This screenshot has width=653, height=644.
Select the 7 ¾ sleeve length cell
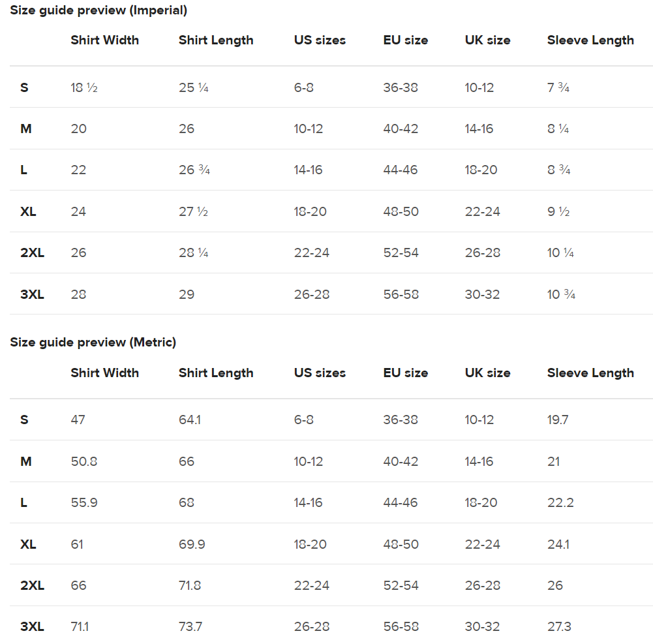(x=558, y=87)
